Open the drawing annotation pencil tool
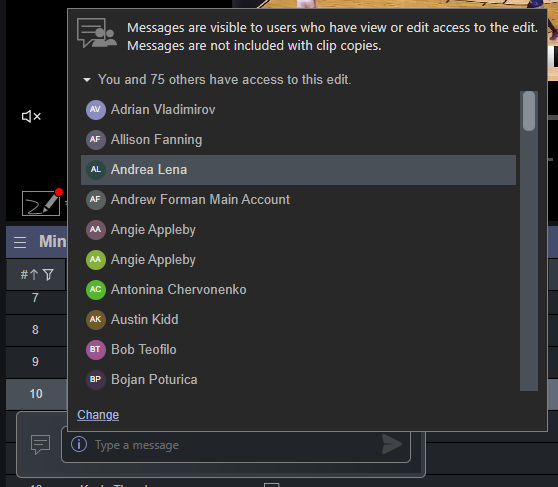The image size is (558, 487). [41, 203]
